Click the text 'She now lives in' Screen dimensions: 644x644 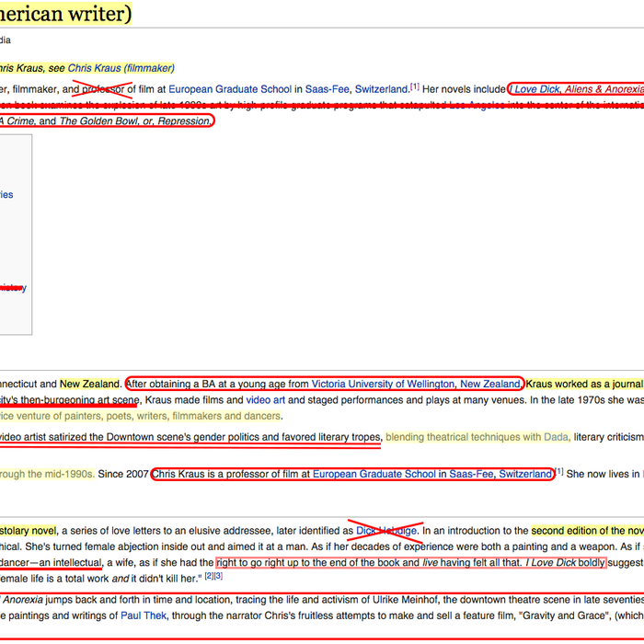(603, 474)
